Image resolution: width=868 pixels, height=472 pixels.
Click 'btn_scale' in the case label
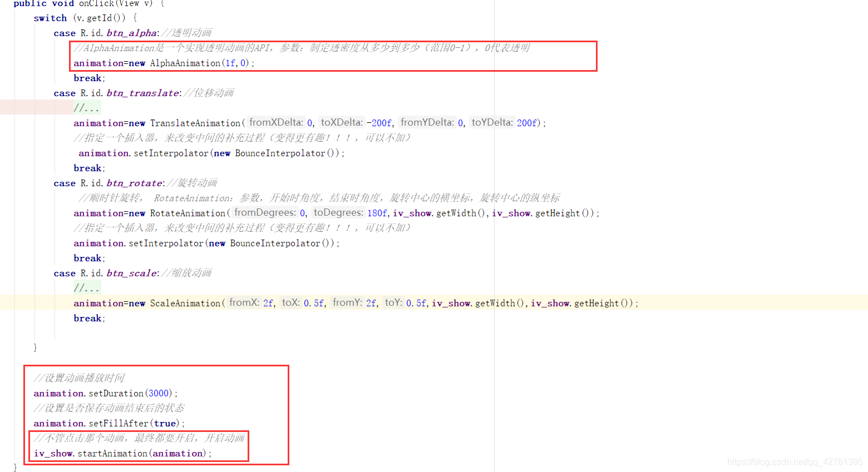click(x=132, y=273)
